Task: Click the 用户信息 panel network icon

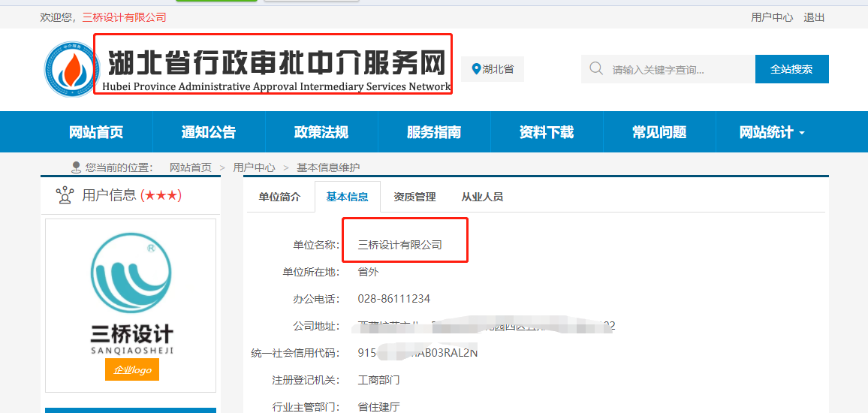Action: click(x=65, y=195)
